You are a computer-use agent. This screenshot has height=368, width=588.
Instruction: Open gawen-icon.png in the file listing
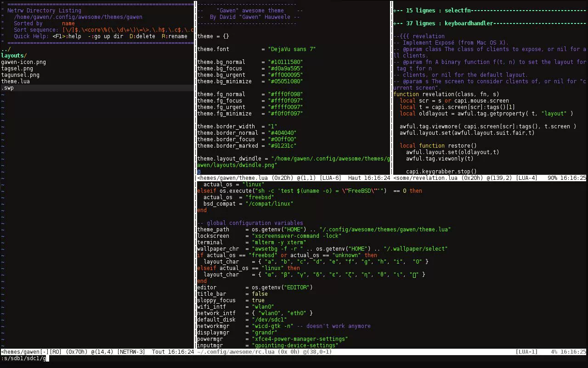click(23, 62)
